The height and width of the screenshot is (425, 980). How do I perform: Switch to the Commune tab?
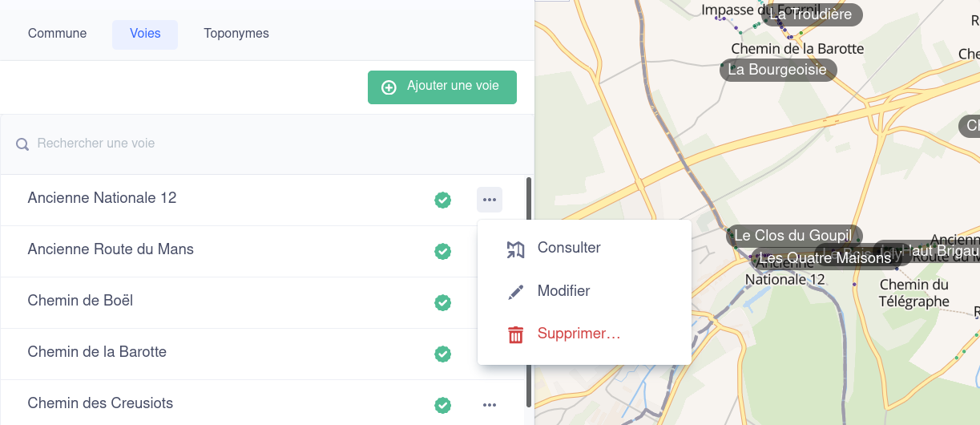[x=58, y=34]
